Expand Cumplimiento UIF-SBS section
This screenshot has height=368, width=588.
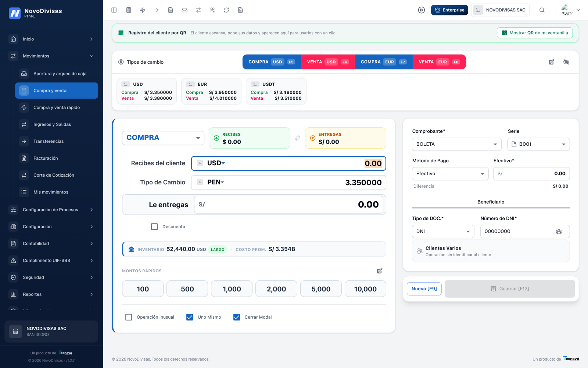tap(51, 261)
